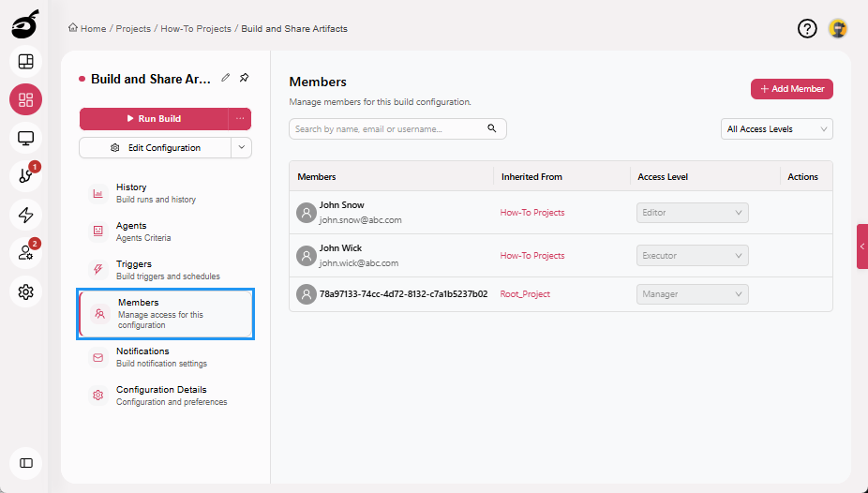Click the Notifications envelope icon
Viewport: 868px width, 493px height.
[x=98, y=357]
